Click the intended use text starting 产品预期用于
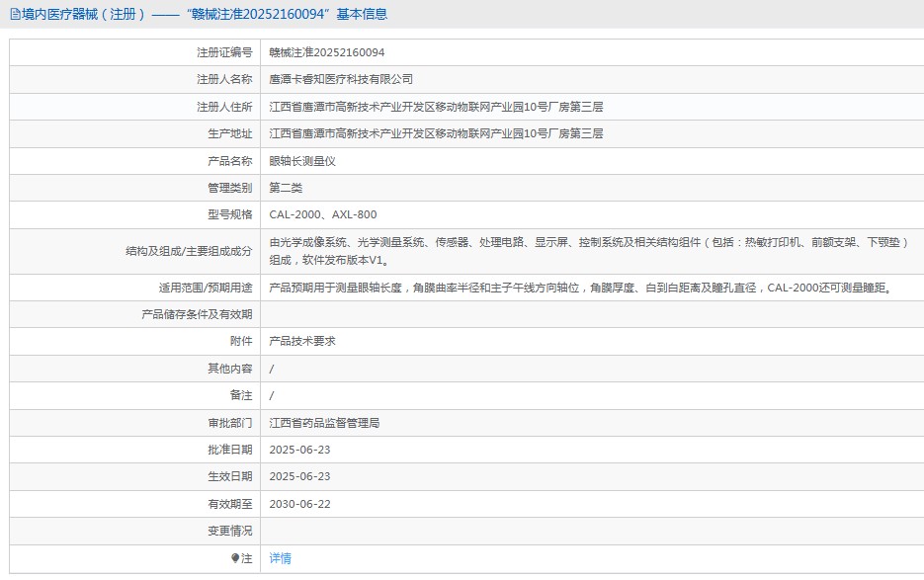 pos(582,288)
